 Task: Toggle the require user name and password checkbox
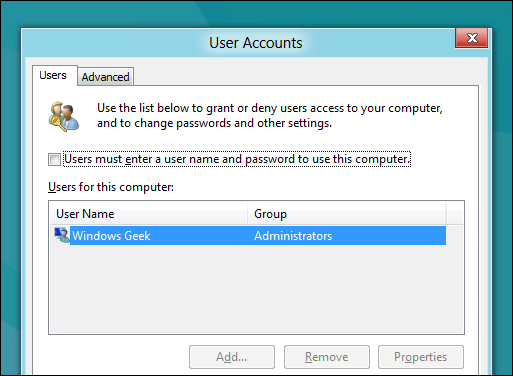pyautogui.click(x=54, y=159)
